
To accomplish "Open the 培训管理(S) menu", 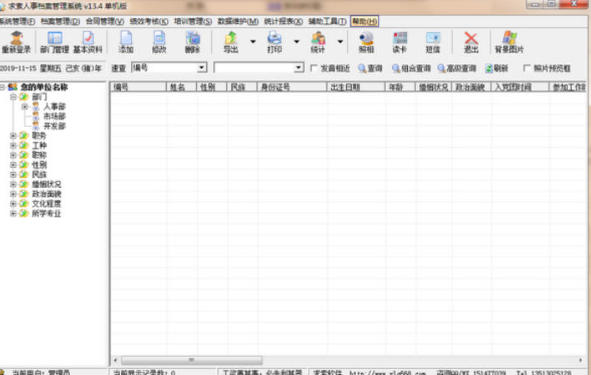I will tap(193, 21).
